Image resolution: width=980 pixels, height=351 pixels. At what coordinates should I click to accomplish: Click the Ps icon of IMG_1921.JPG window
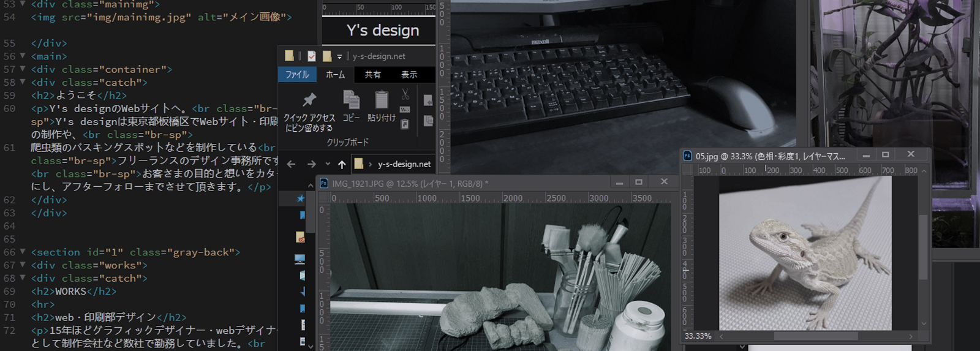[x=324, y=183]
